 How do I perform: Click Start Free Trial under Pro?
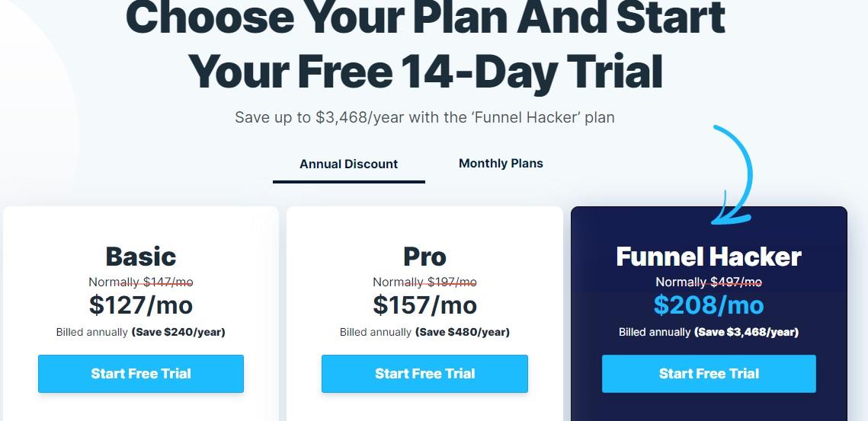[x=424, y=374]
